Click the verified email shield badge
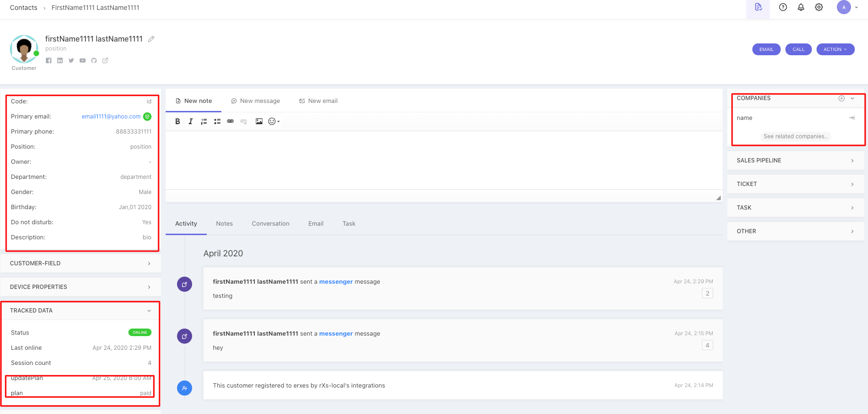 [x=147, y=117]
